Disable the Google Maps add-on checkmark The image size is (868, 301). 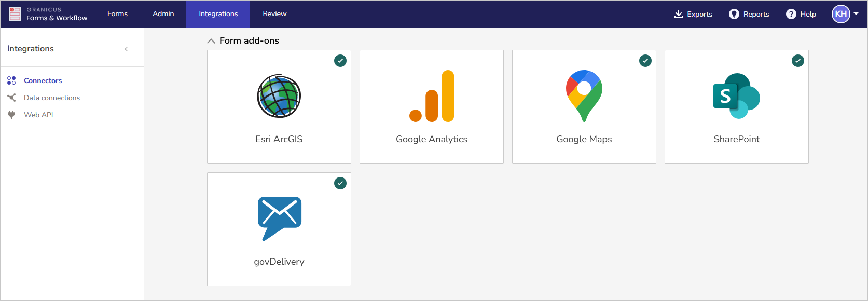coord(645,61)
